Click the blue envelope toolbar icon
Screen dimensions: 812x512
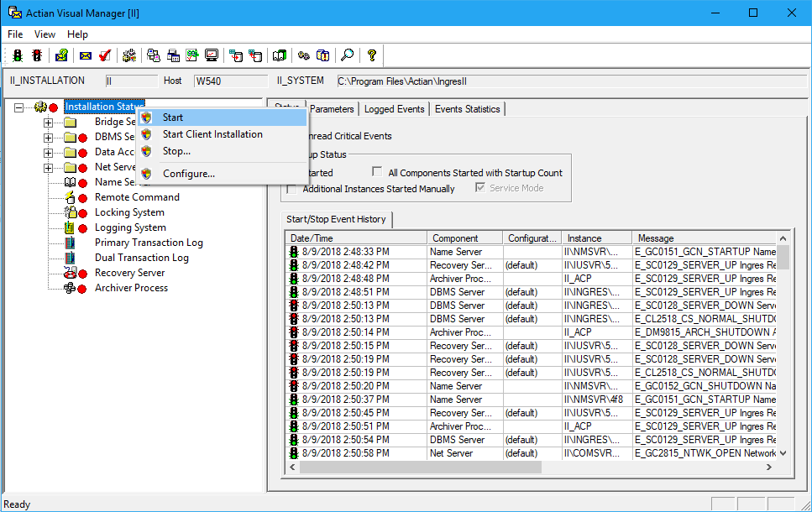(85, 55)
